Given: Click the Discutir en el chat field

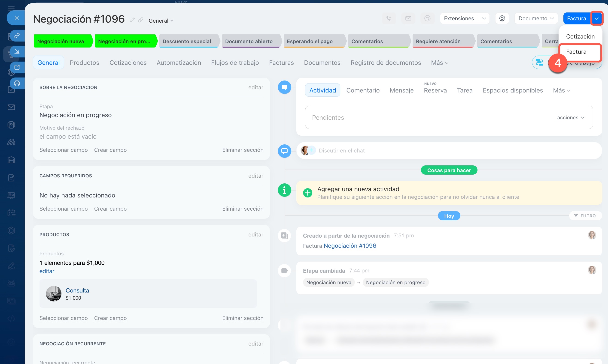Looking at the screenshot, I should point(342,151).
